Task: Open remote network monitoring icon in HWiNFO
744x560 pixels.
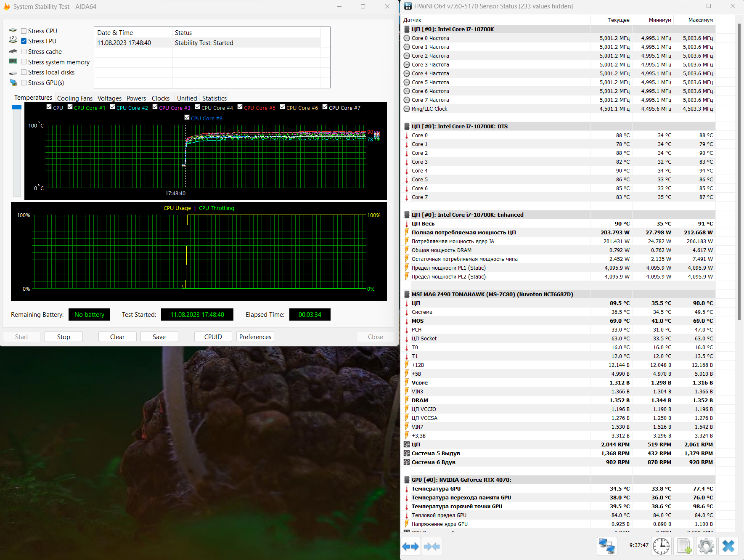Action: 606,547
